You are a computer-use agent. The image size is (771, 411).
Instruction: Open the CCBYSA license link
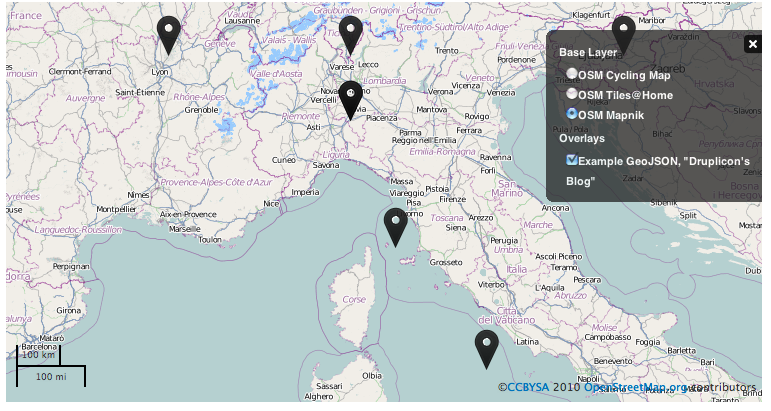pos(528,387)
